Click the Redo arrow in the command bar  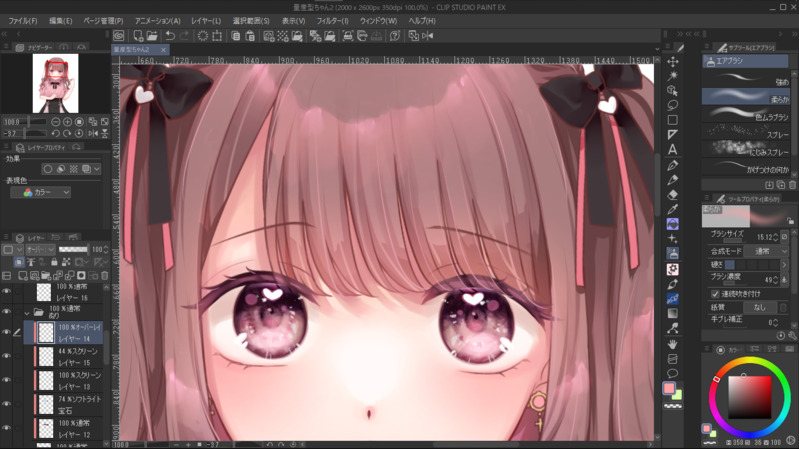(184, 36)
